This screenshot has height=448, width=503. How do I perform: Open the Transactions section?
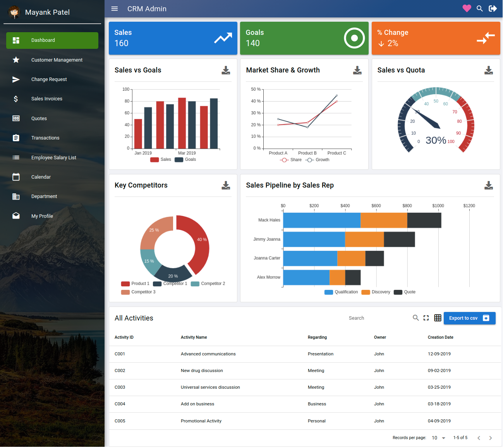point(45,138)
